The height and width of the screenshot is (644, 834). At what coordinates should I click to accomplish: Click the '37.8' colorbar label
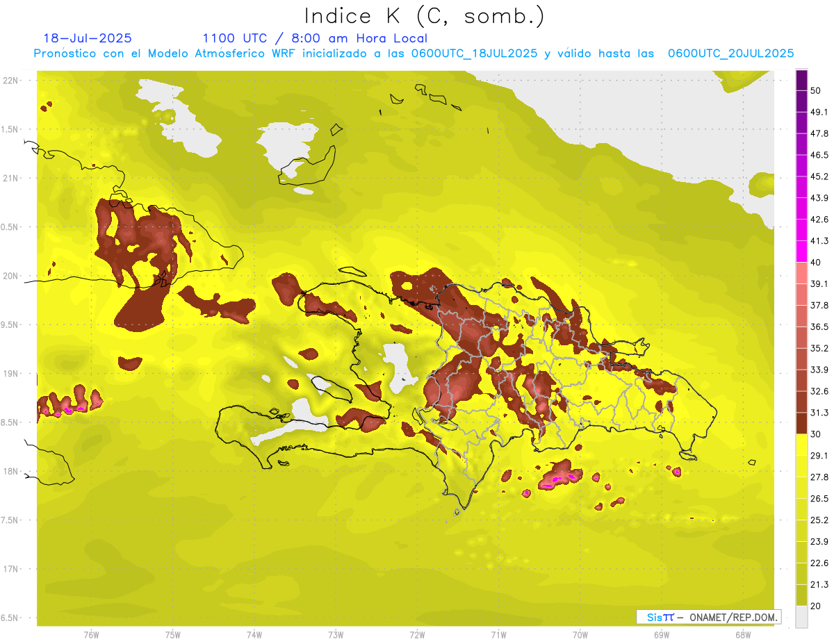[820, 305]
